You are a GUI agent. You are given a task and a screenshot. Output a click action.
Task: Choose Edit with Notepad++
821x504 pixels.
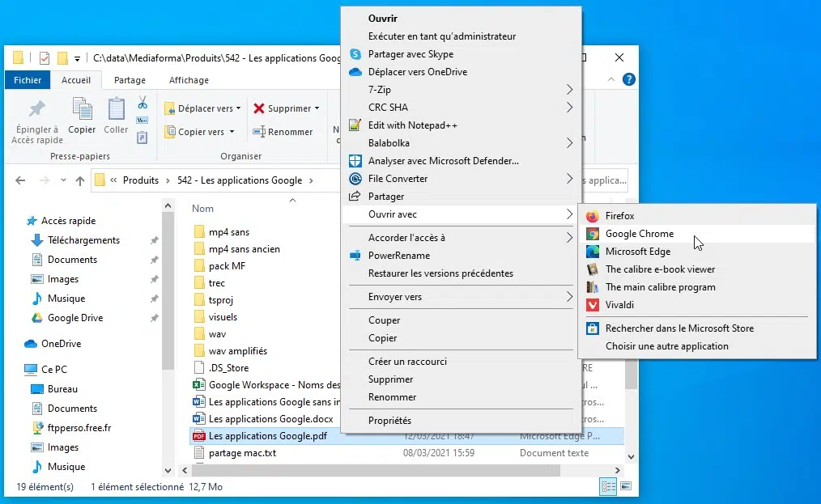412,125
